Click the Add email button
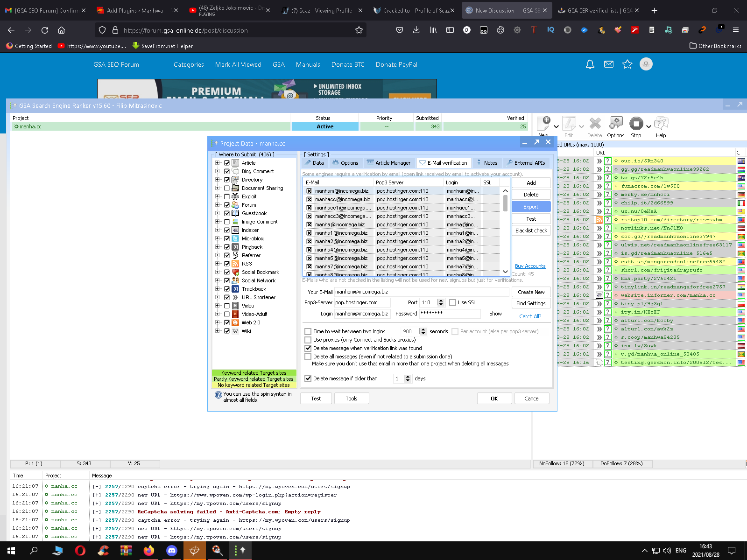Image resolution: width=747 pixels, height=560 pixels. point(531,183)
